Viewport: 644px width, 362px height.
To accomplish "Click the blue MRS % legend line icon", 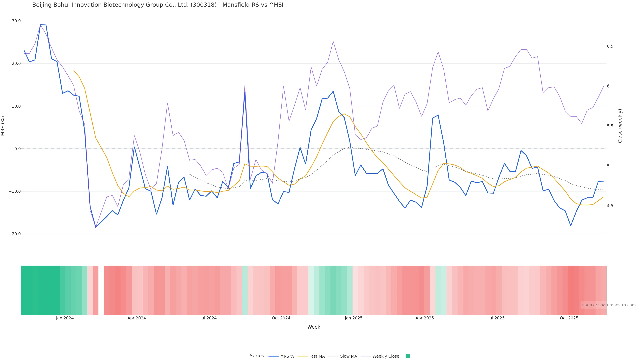I will 273,356.
